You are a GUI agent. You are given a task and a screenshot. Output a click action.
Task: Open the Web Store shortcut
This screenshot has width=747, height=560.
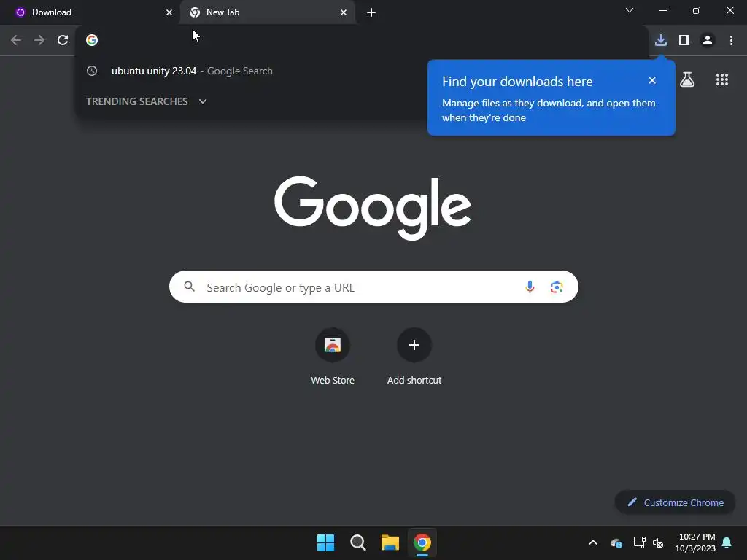pos(333,356)
